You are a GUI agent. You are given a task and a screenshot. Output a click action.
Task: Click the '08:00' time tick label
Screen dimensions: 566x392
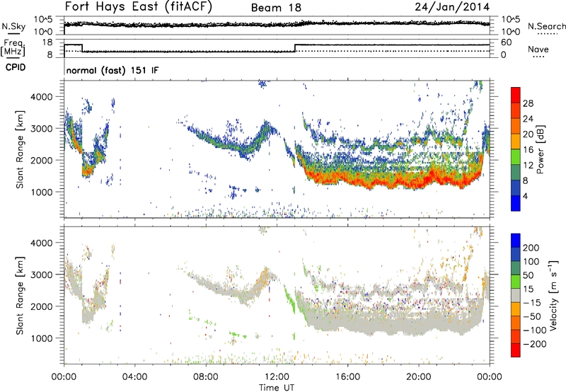(206, 377)
